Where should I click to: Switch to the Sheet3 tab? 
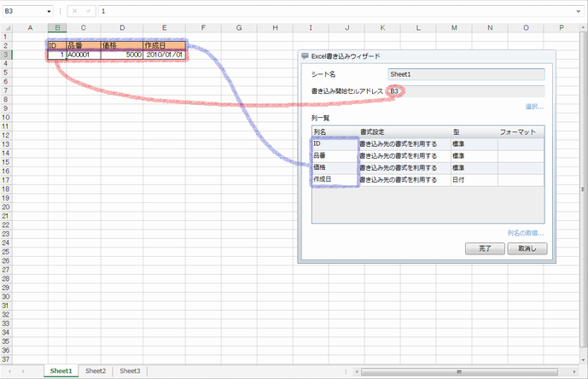pyautogui.click(x=130, y=371)
